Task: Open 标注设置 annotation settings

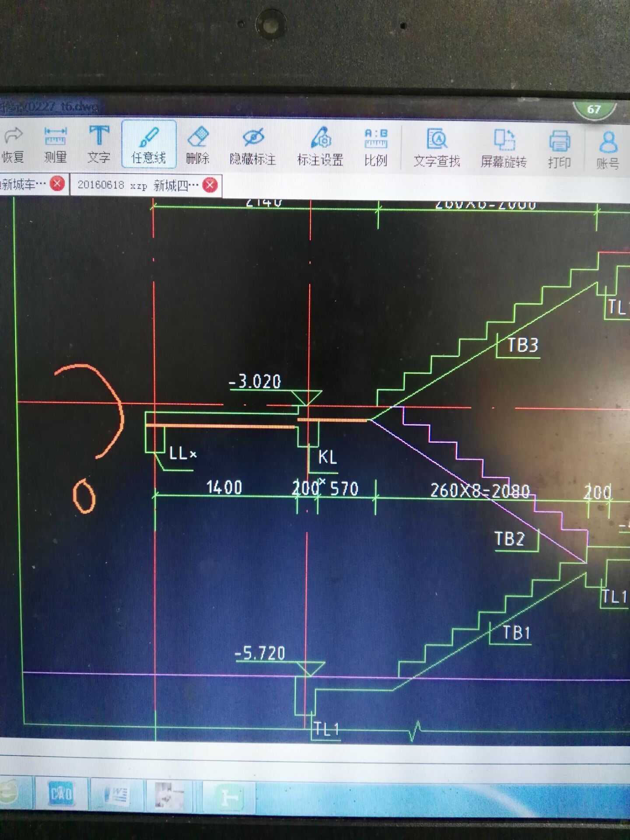Action: 320,147
